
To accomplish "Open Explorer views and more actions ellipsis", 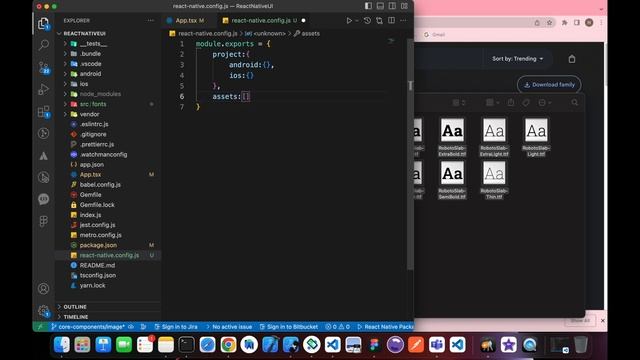I will click(x=151, y=20).
